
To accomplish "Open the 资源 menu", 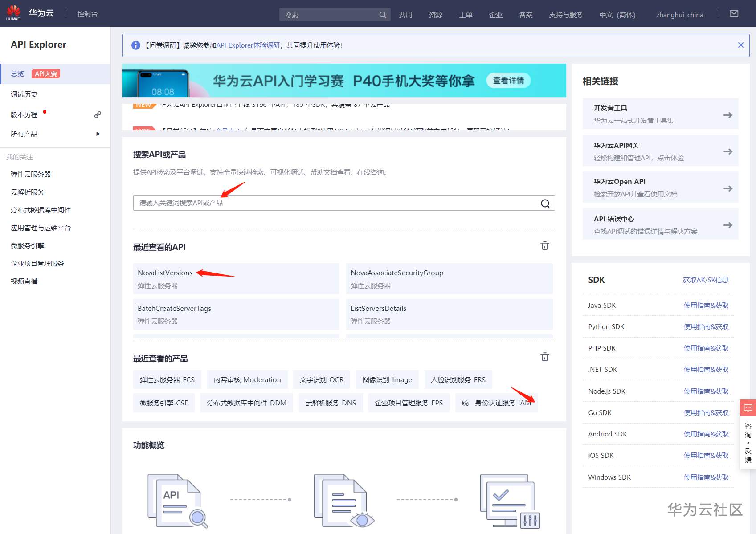I will click(x=436, y=15).
